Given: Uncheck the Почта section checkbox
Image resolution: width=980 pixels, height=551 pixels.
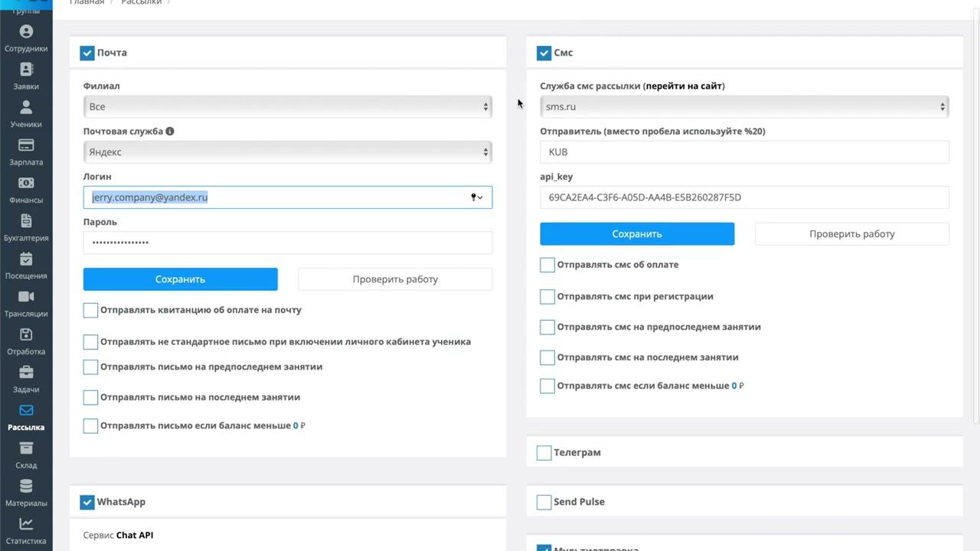Looking at the screenshot, I should 87,53.
